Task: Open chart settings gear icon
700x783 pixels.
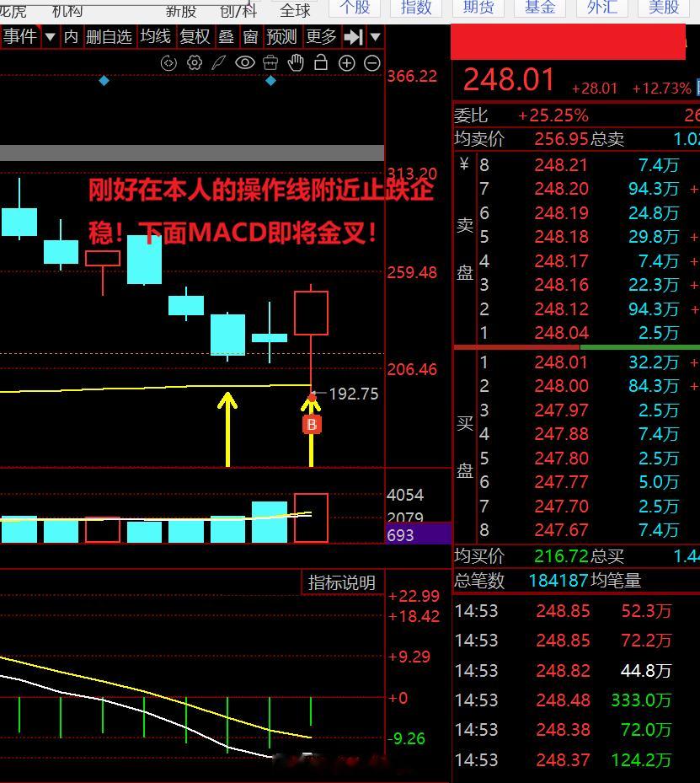Action: pos(194,63)
